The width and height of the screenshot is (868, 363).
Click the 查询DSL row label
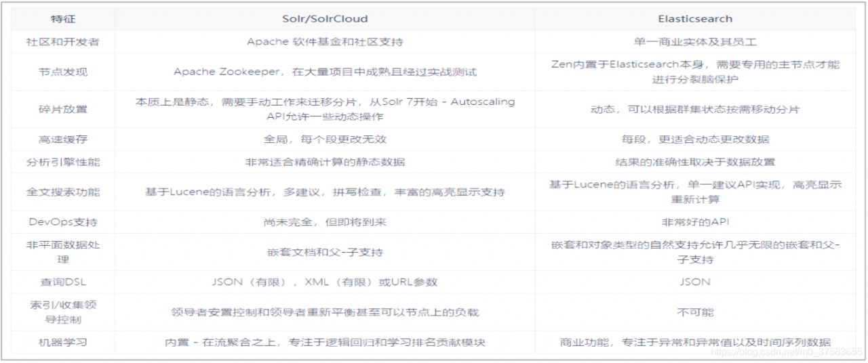pos(63,282)
